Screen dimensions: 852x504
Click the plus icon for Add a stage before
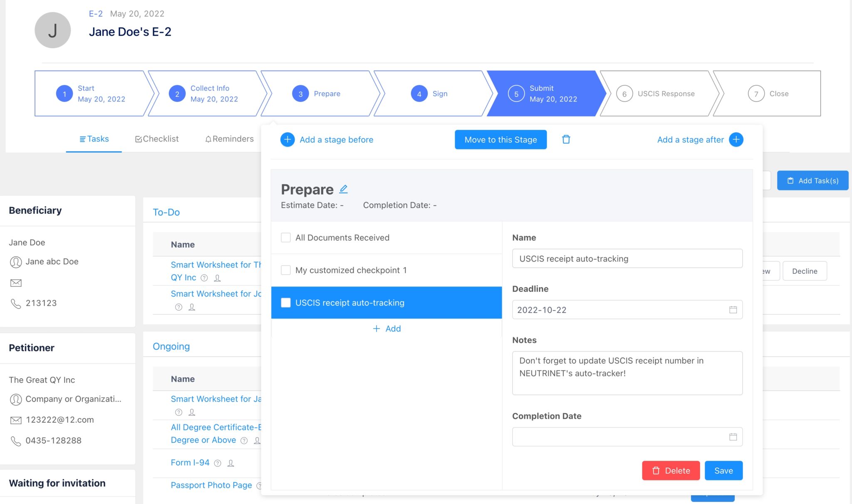(x=287, y=139)
